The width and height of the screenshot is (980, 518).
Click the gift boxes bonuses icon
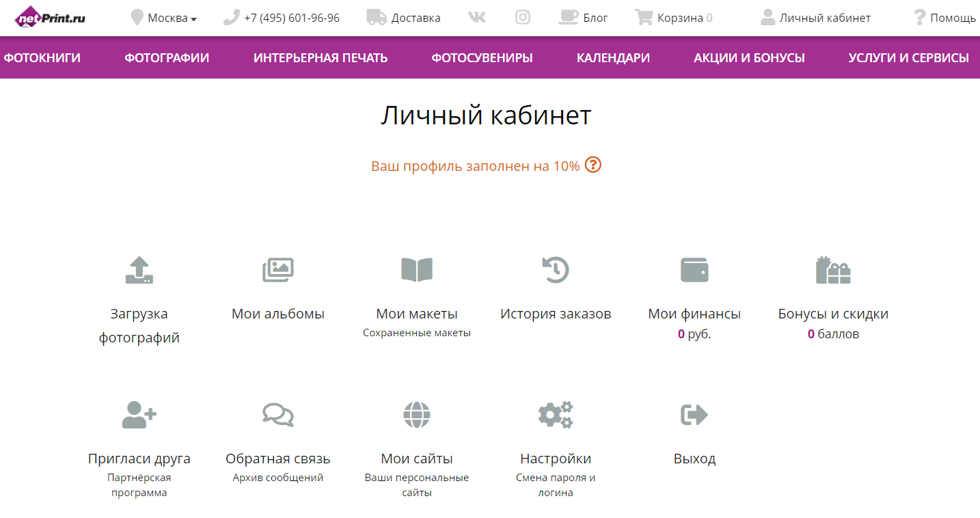(x=833, y=270)
